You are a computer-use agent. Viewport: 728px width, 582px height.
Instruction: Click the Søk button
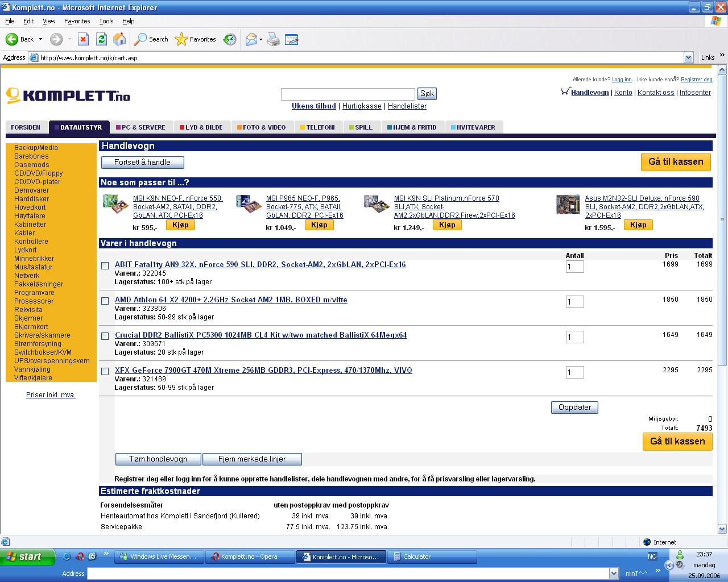point(427,94)
